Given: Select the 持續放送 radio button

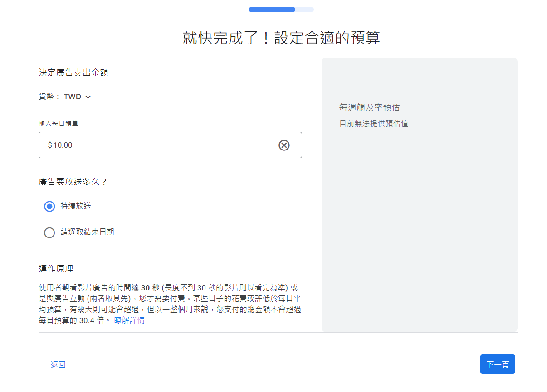Looking at the screenshot, I should pyautogui.click(x=49, y=207).
